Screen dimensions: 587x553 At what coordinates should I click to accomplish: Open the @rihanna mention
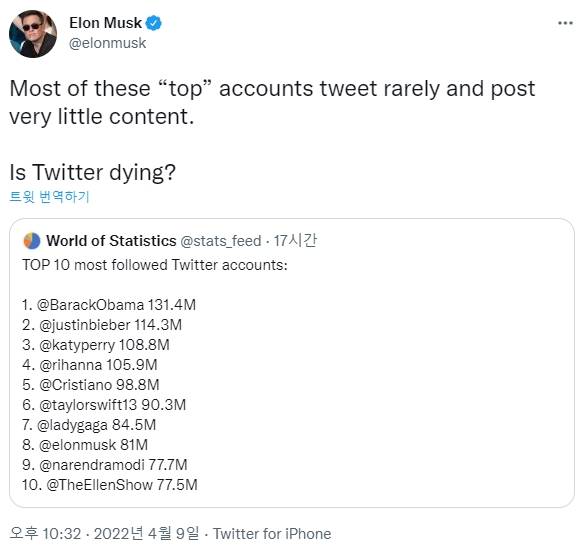(70, 365)
